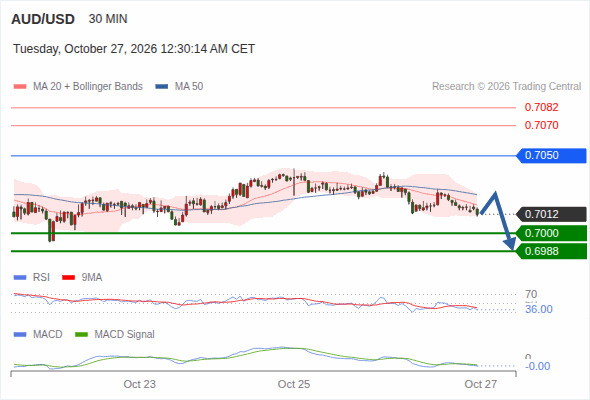590x400 pixels.
Task: Click the 0.7070 resistance value
Action: (x=541, y=125)
